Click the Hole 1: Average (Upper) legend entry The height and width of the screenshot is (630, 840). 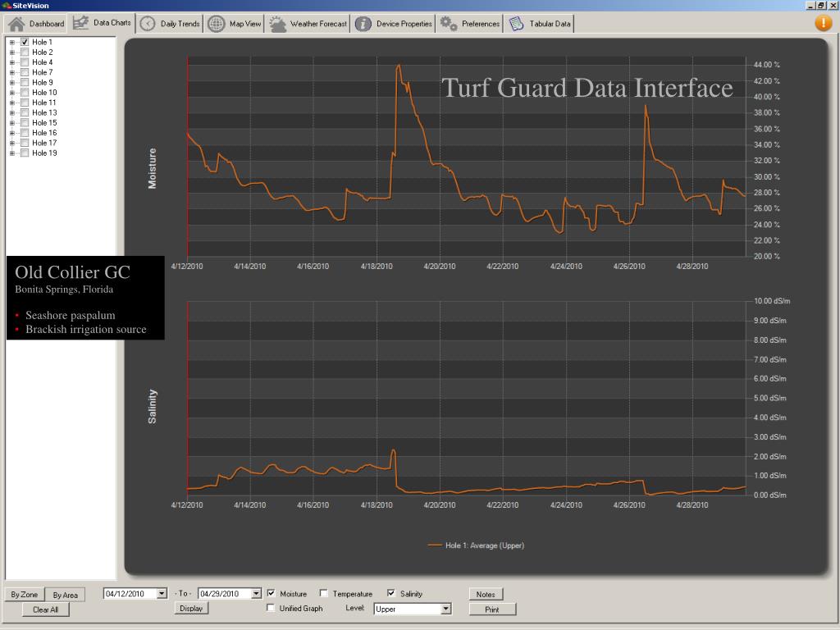pyautogui.click(x=476, y=546)
